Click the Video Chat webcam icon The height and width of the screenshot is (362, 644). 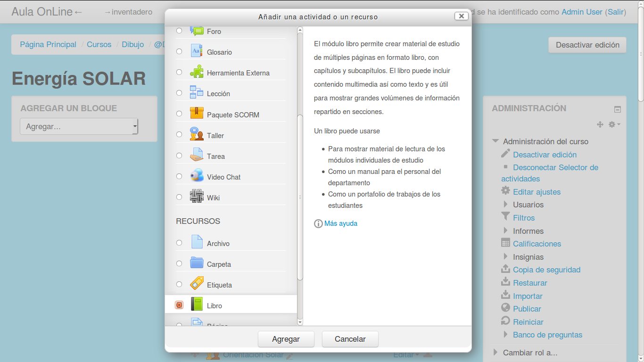pyautogui.click(x=197, y=176)
